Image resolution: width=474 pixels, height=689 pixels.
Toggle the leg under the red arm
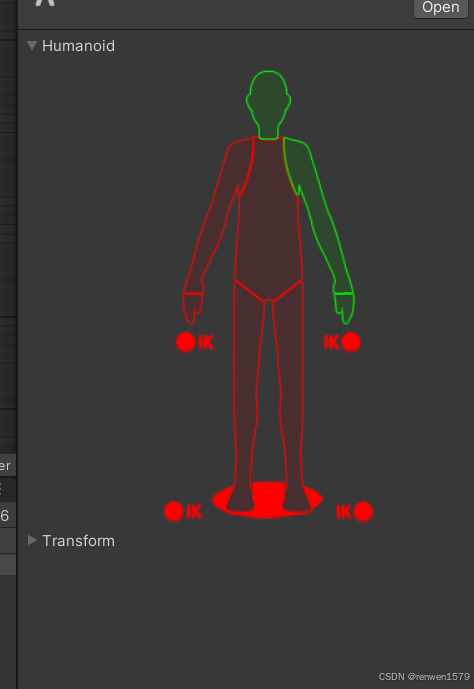point(246,395)
